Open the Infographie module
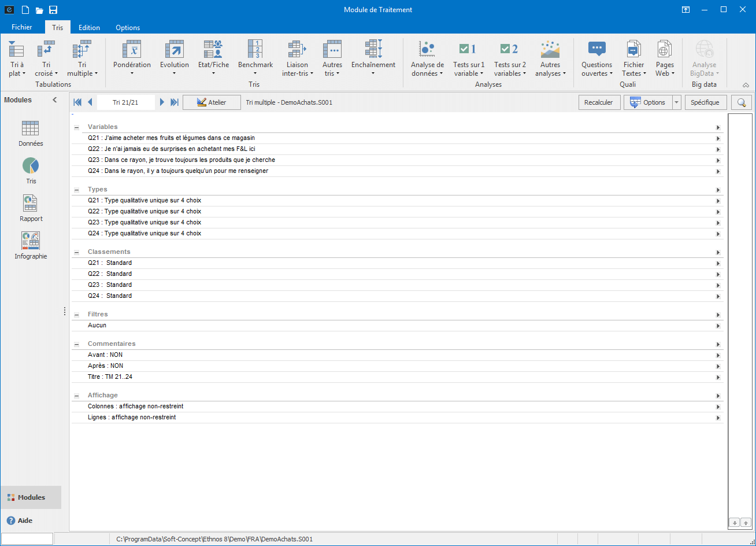 [31, 245]
